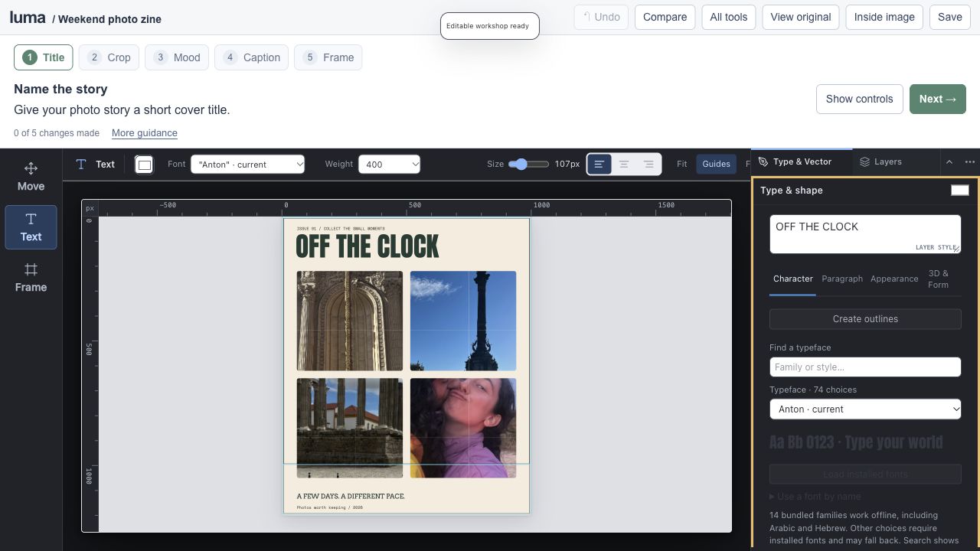
Task: Go to step 4 Caption
Action: click(251, 57)
